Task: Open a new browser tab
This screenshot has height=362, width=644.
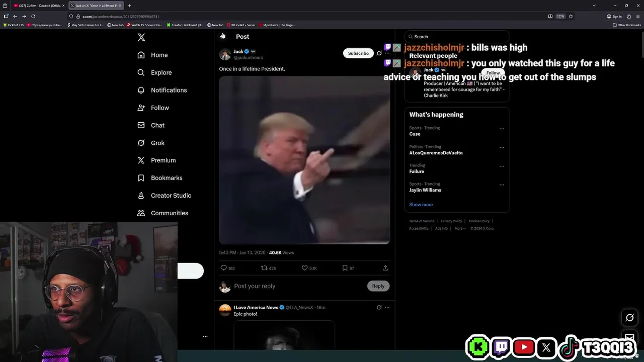Action: click(x=129, y=6)
